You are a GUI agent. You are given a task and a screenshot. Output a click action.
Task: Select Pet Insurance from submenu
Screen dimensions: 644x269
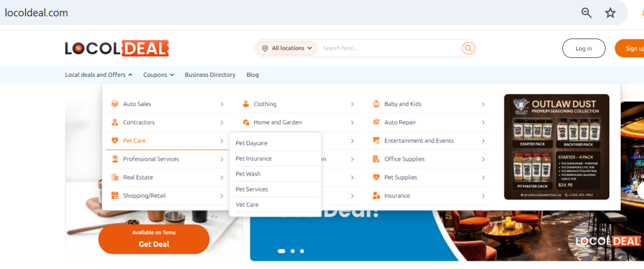coord(253,159)
